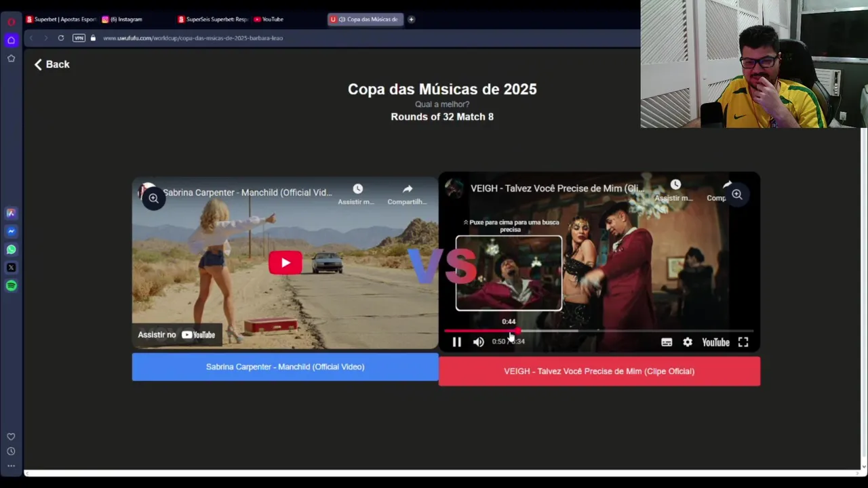View site security lock info

click(94, 38)
